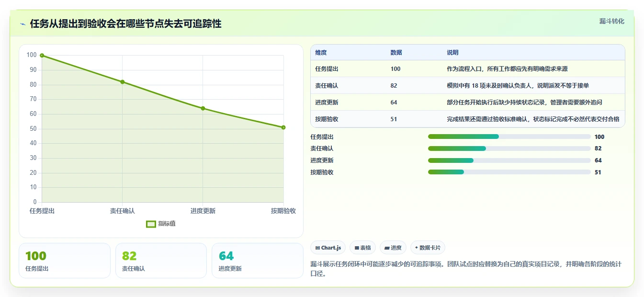Click the table value 100
This screenshot has width=644, height=297.
(395, 69)
